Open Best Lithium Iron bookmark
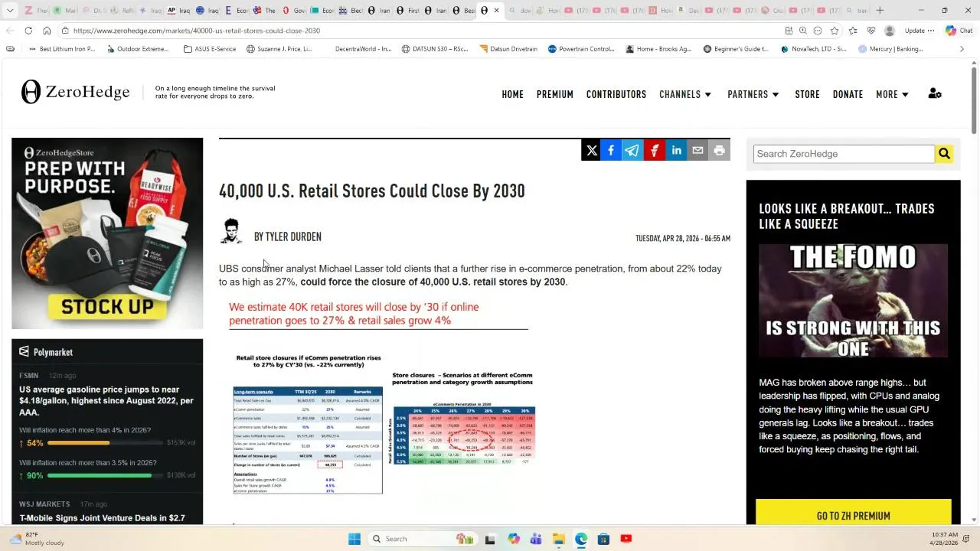This screenshot has height=551, width=980. (61, 49)
